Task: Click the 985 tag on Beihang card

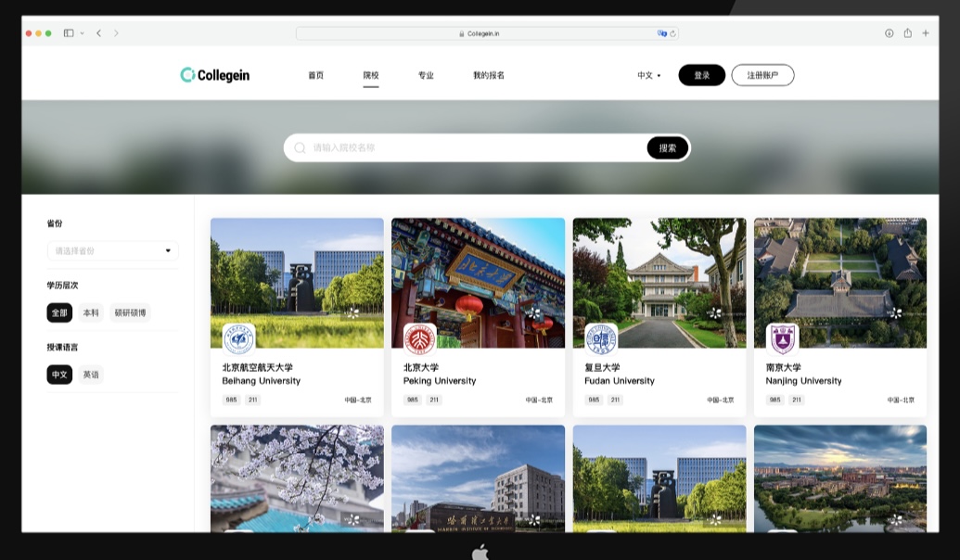Action: (x=232, y=400)
